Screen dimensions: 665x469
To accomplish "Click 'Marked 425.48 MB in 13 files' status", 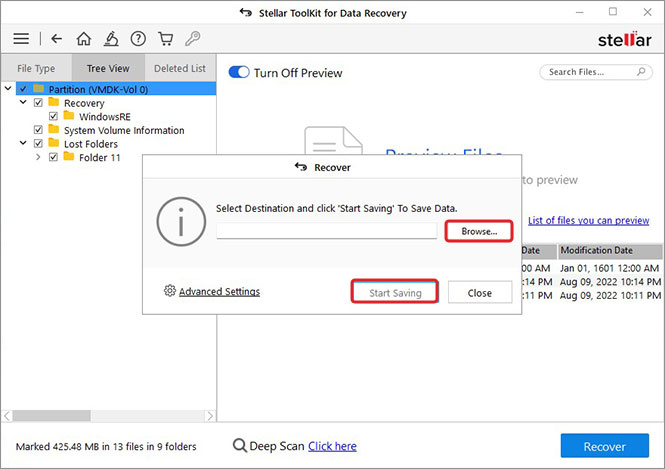I will click(106, 446).
